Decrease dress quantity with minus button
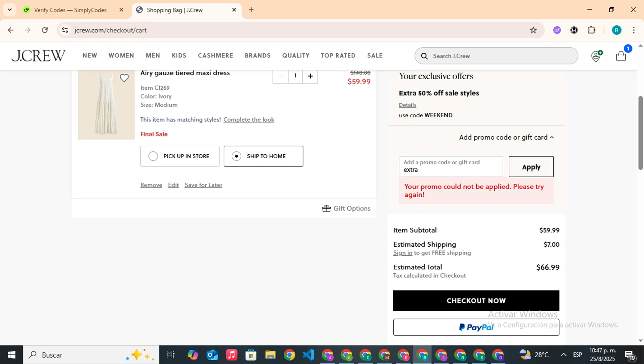Image resolution: width=644 pixels, height=364 pixels. tap(280, 76)
